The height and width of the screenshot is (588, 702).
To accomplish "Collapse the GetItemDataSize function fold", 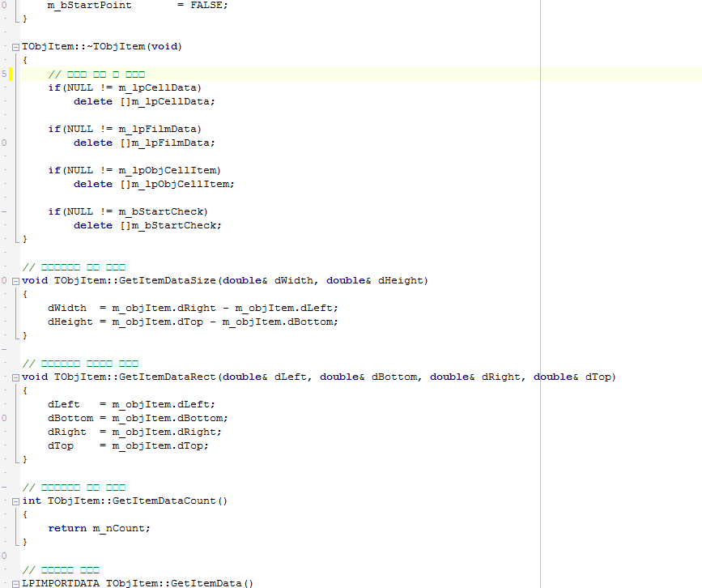I will 16,281.
